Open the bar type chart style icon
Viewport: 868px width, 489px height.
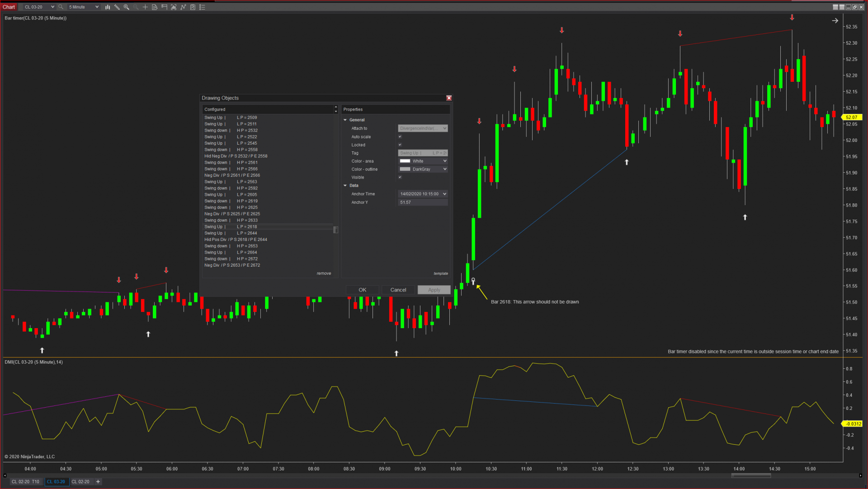(108, 7)
